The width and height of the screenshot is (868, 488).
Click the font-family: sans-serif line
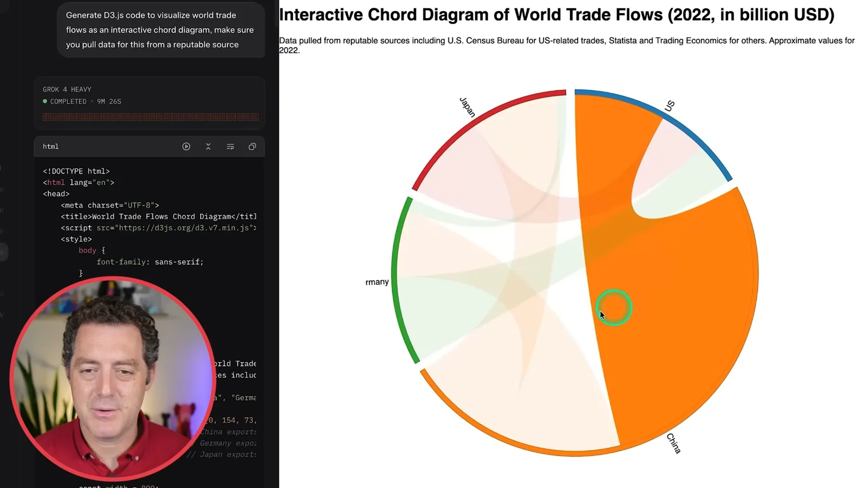(x=150, y=262)
